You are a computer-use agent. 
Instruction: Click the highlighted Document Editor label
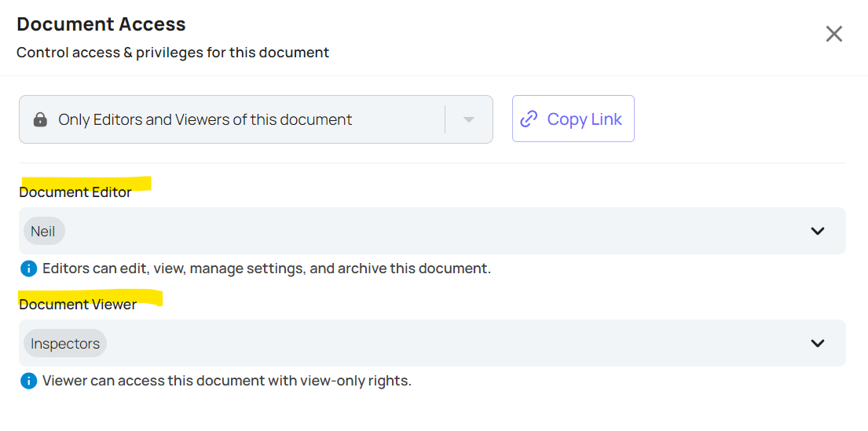(x=75, y=192)
